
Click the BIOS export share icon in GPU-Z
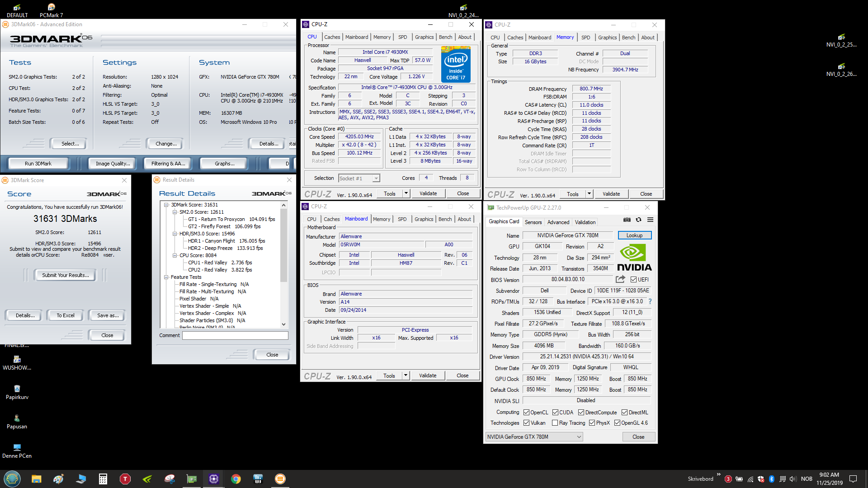point(620,279)
